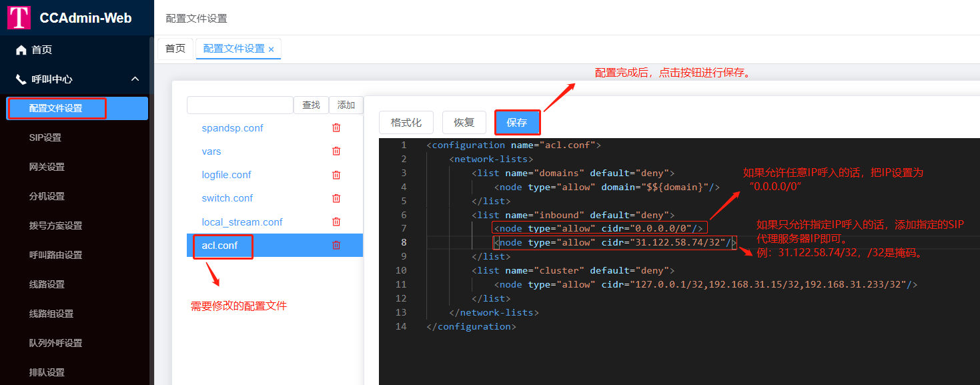The height and width of the screenshot is (385, 980).
Task: Go to 首页 in the sidebar
Action: 41,50
